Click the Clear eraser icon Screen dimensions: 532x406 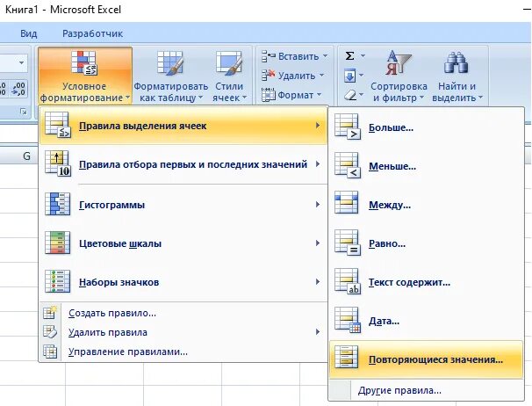(350, 95)
